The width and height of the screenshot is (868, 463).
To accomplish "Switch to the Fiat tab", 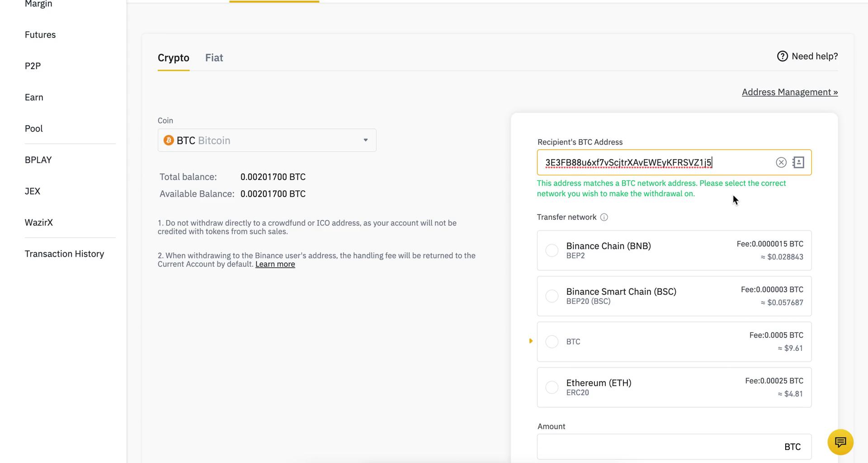I will [214, 58].
